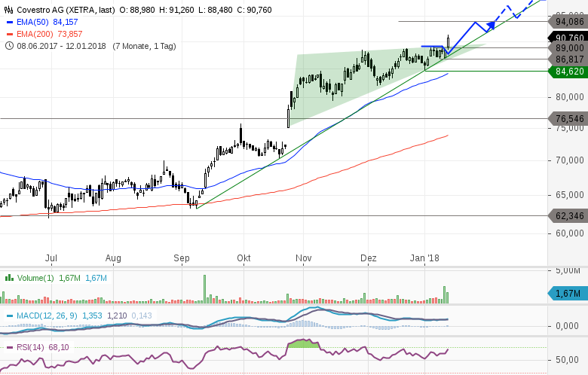
Task: Click the Aug label on time axis
Action: [x=113, y=258]
